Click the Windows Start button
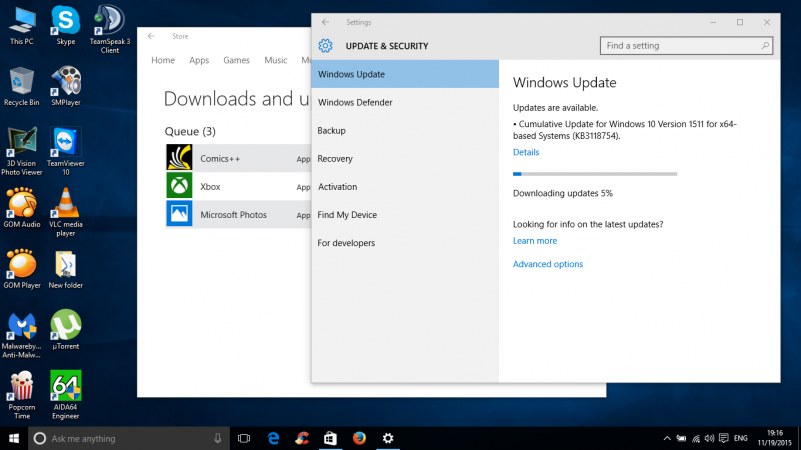Image resolution: width=801 pixels, height=450 pixels. (14, 438)
